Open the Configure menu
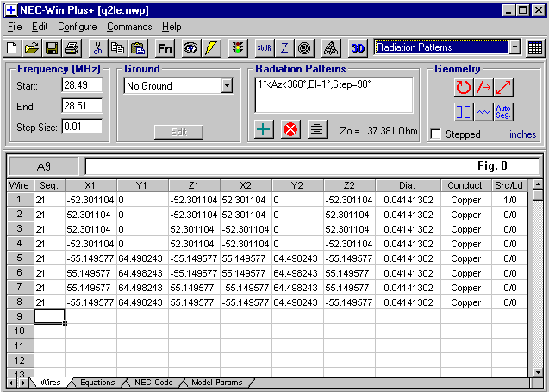The height and width of the screenshot is (392, 549). (x=77, y=27)
